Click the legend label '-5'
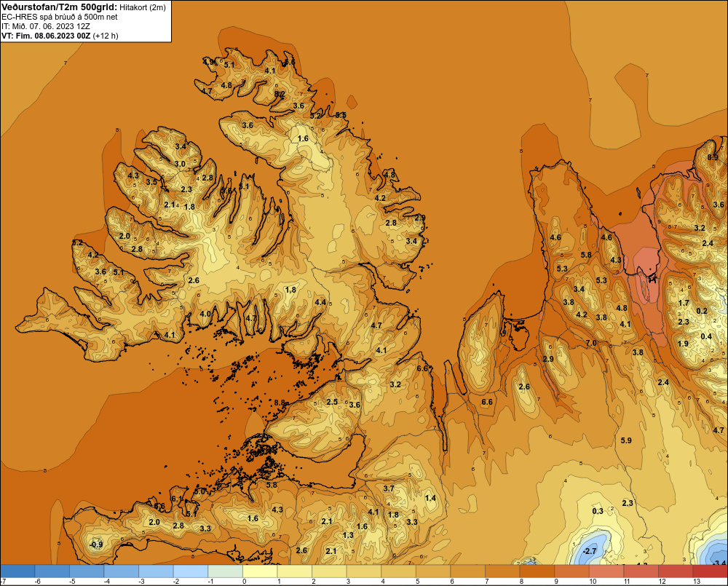 [72, 582]
